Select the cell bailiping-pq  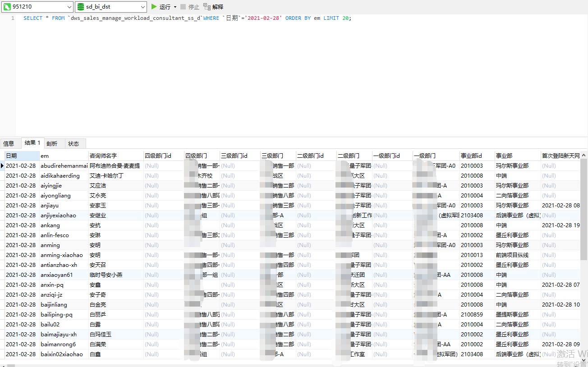tap(64, 315)
